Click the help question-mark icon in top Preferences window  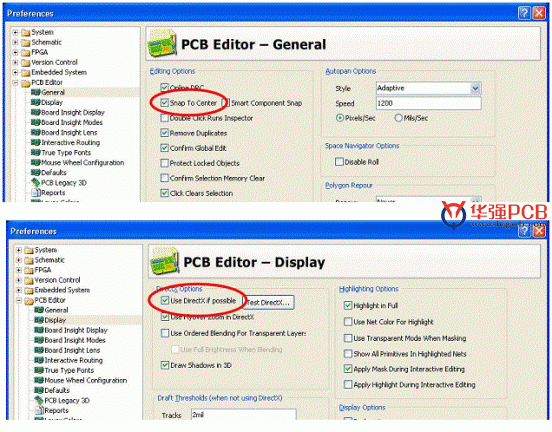click(x=524, y=13)
